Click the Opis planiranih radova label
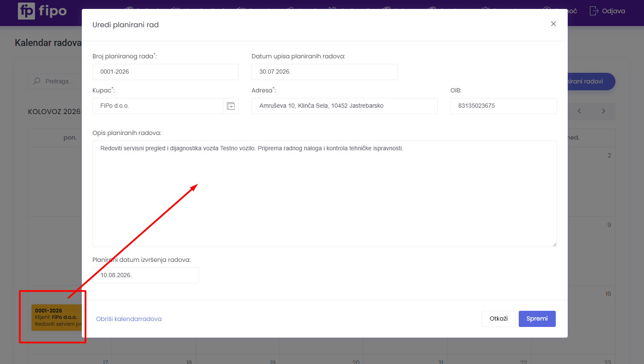Screen dimensions: 644x364 (127, 133)
